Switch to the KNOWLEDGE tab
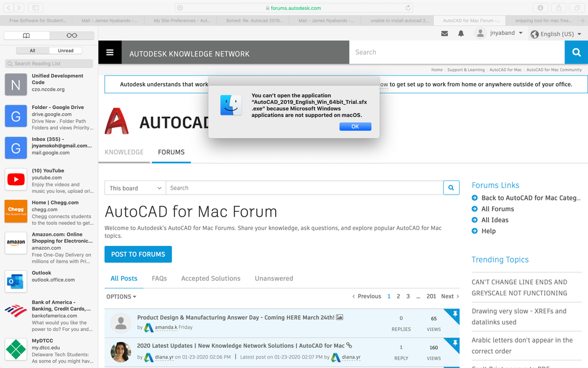The width and height of the screenshot is (588, 368). click(x=124, y=152)
